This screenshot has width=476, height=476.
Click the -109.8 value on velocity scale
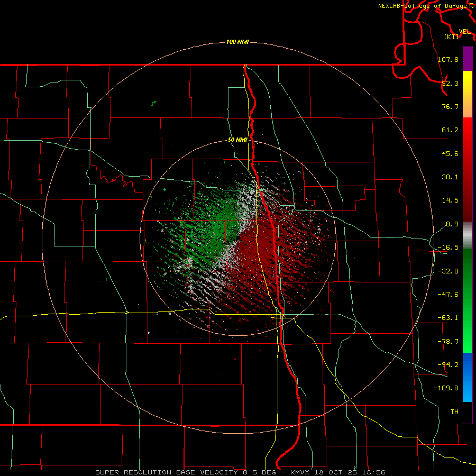pyautogui.click(x=446, y=388)
